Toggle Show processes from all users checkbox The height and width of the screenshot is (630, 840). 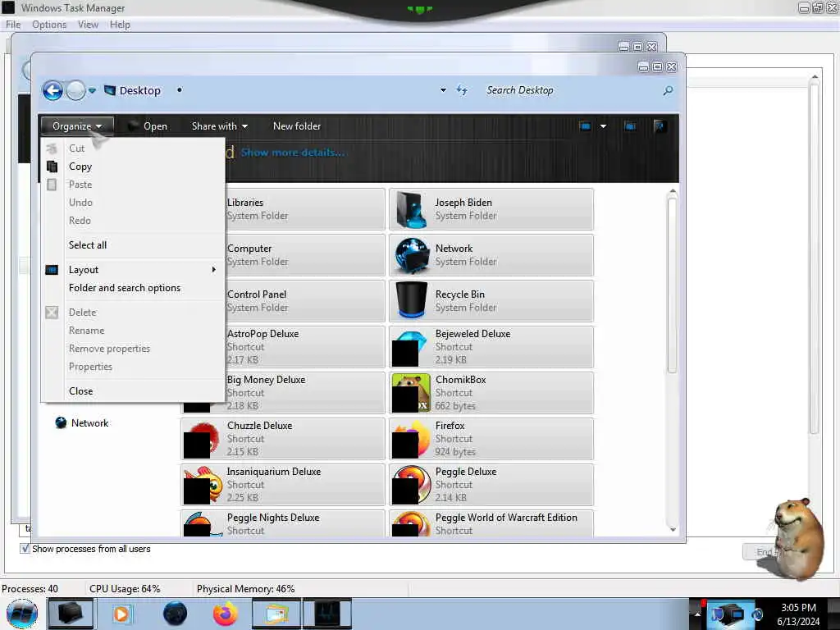[x=25, y=549]
